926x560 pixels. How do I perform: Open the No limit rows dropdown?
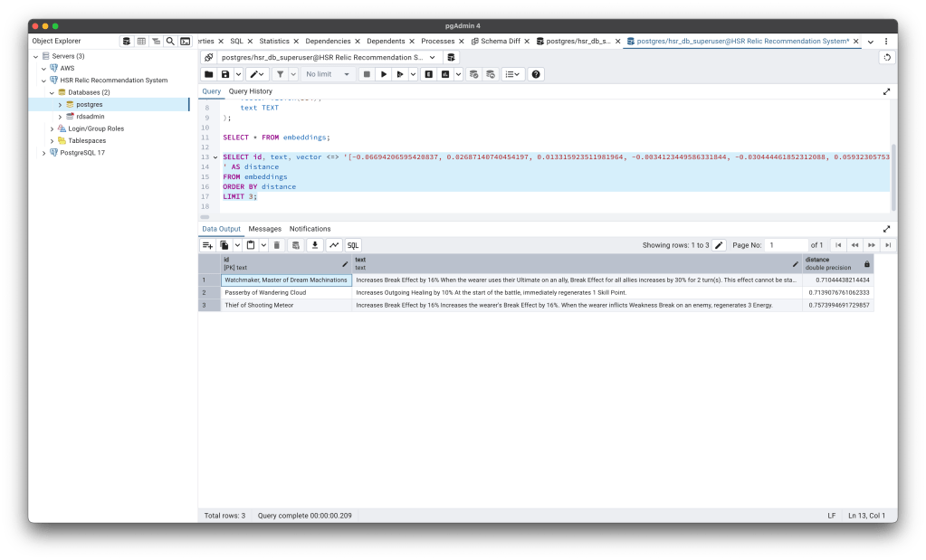tap(328, 74)
